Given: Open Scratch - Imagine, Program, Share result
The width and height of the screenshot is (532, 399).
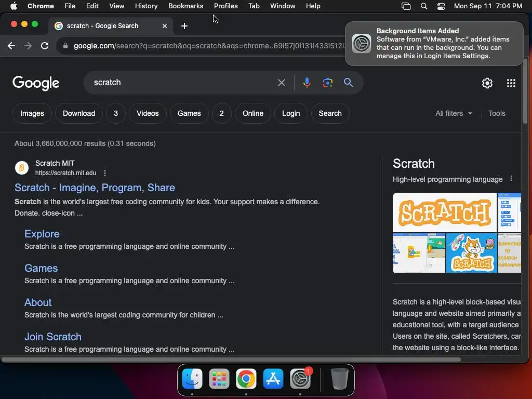Looking at the screenshot, I should click(x=95, y=188).
